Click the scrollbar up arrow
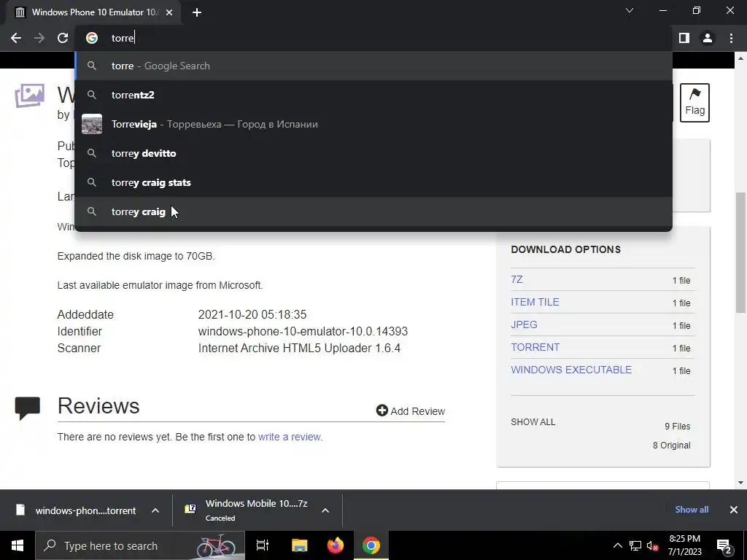This screenshot has height=560, width=747. 740,58
